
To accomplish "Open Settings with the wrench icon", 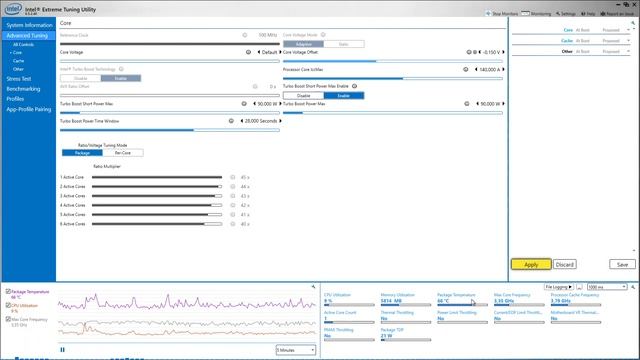I will pos(566,13).
